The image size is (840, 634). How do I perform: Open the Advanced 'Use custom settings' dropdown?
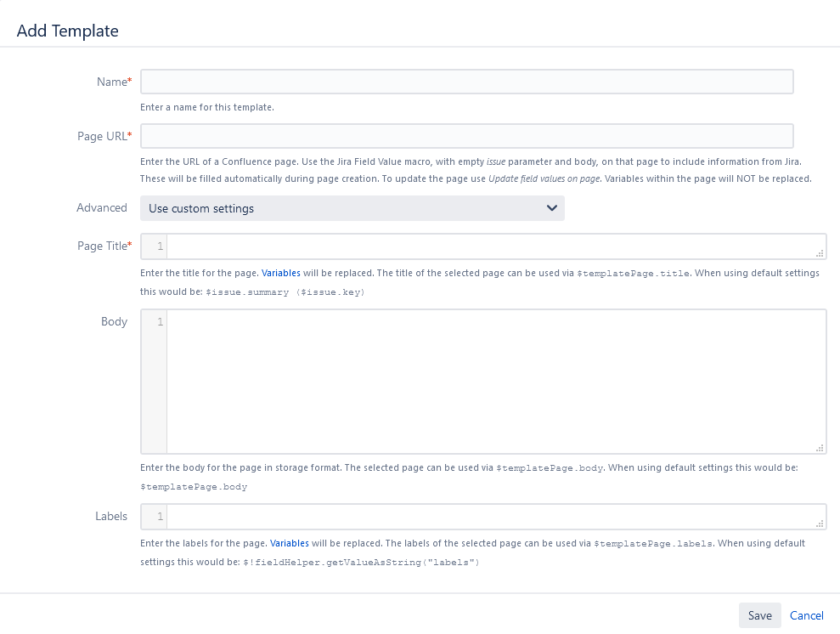(352, 208)
